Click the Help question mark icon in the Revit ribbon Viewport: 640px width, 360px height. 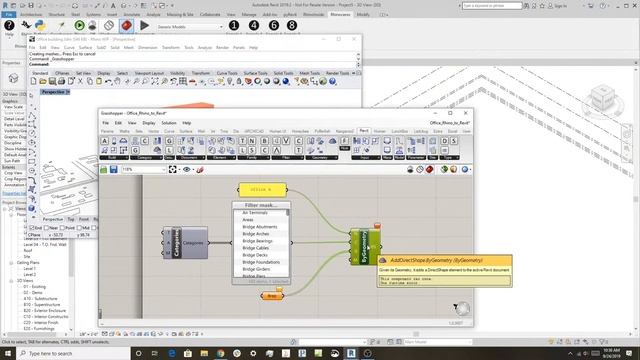tap(9, 26)
